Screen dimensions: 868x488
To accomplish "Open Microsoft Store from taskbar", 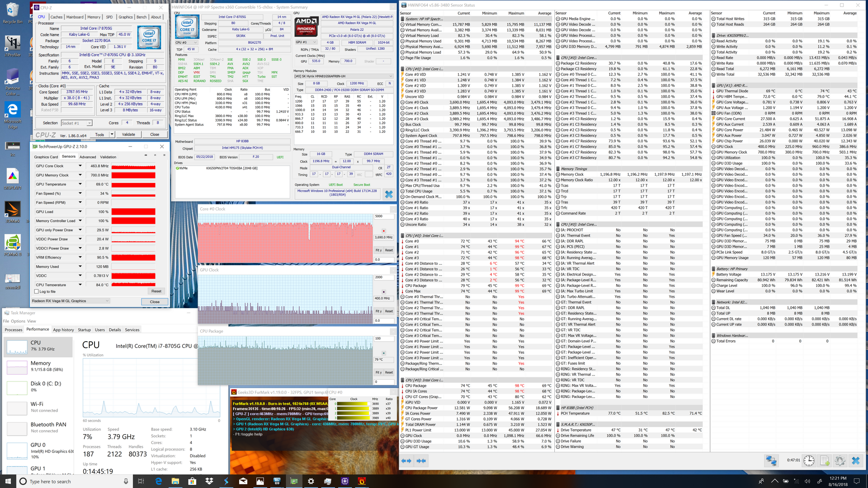I will [x=192, y=481].
